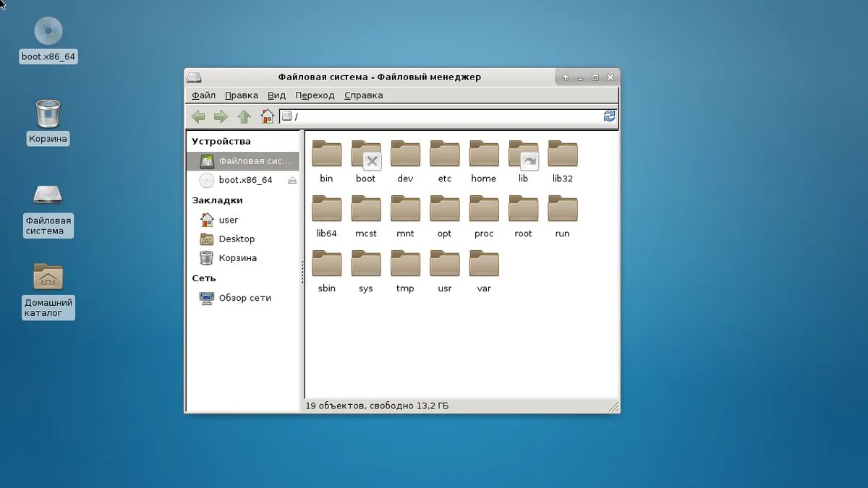Close the file manager window
Image resolution: width=868 pixels, height=488 pixels.
click(610, 77)
